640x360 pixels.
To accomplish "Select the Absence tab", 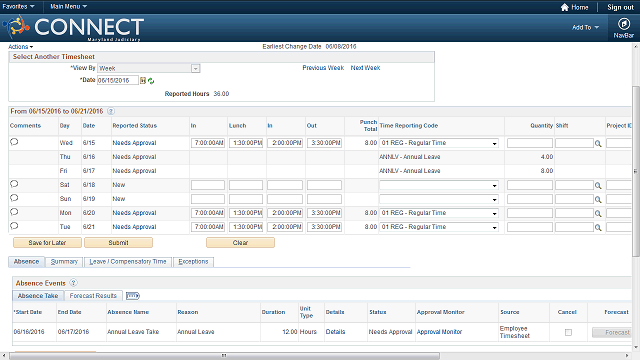I will pos(27,262).
